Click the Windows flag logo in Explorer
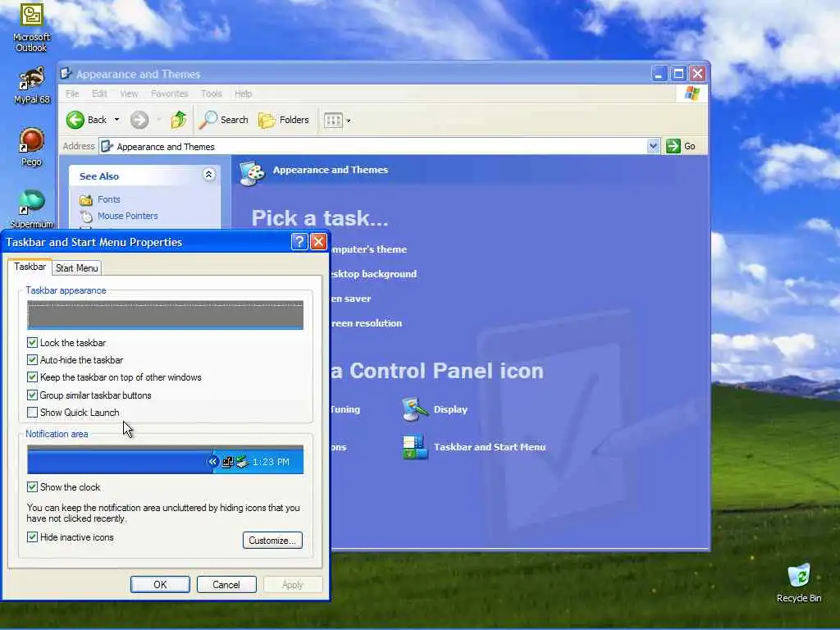This screenshot has height=630, width=840. coord(692,94)
